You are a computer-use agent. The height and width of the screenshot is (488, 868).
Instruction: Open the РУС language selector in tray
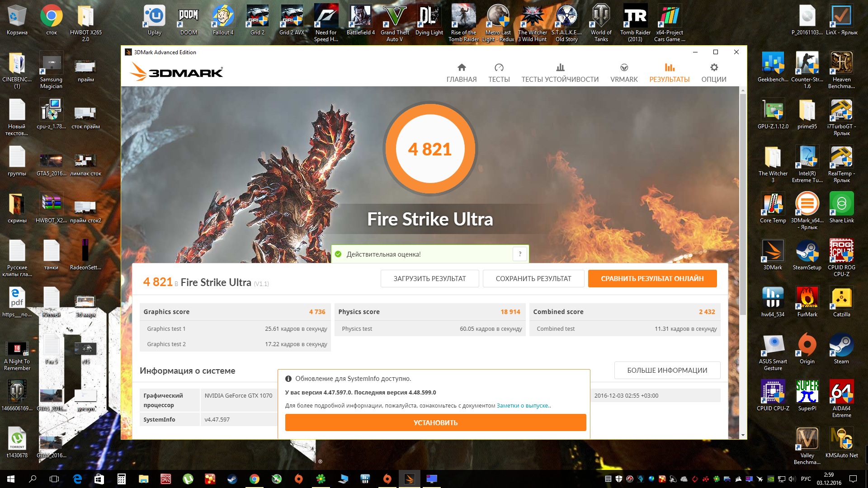point(806,479)
